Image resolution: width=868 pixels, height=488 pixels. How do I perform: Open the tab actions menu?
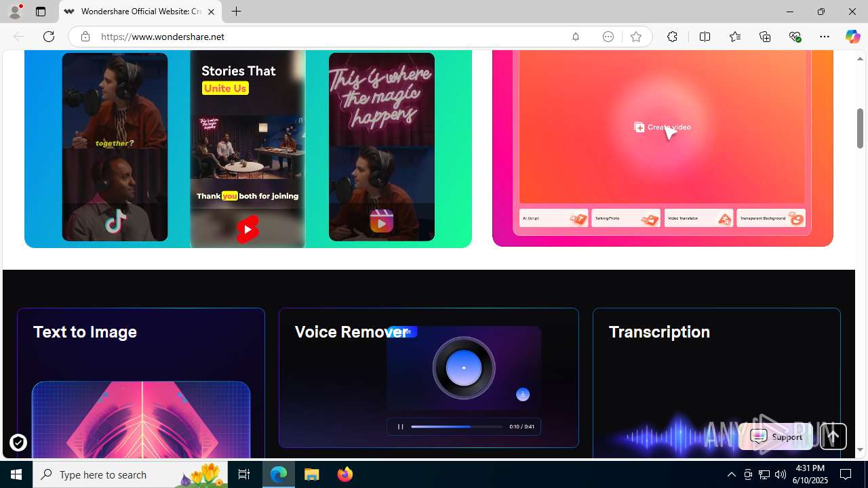point(41,12)
